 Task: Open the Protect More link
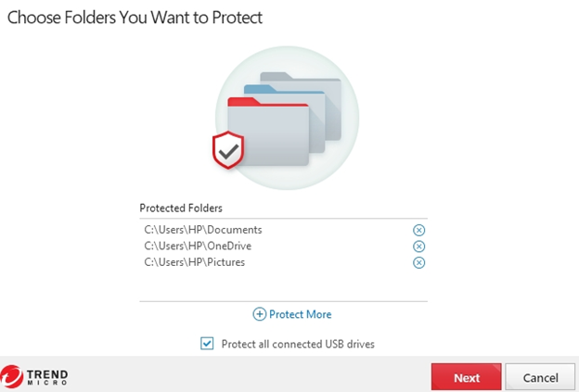point(301,314)
